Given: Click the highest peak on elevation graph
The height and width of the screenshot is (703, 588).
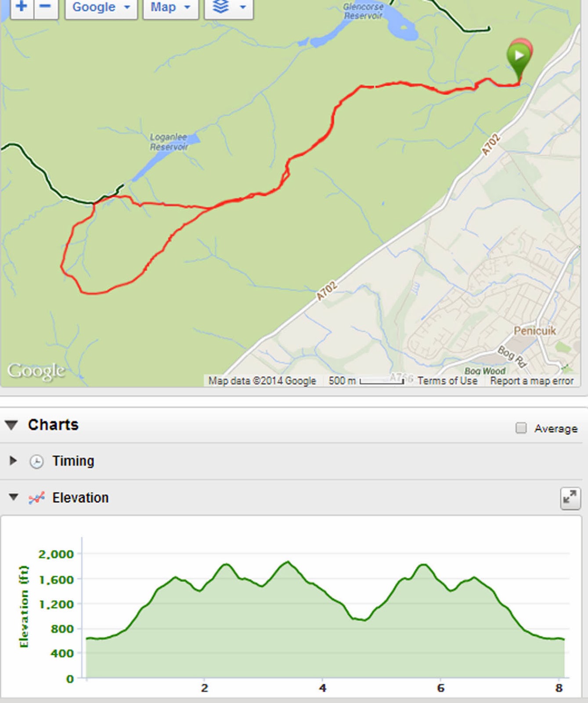Looking at the screenshot, I should [288, 562].
